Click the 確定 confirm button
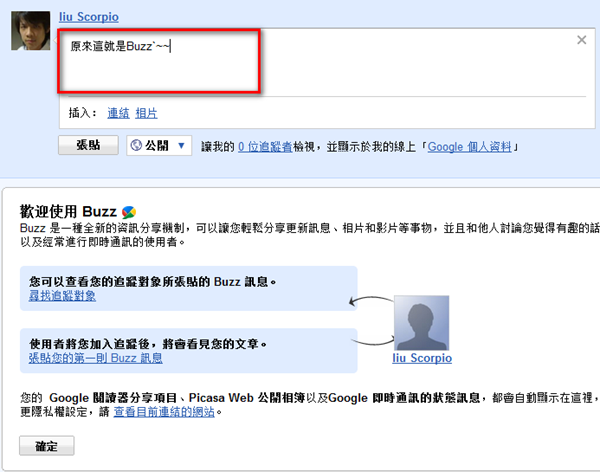The image size is (600, 472). (47, 446)
